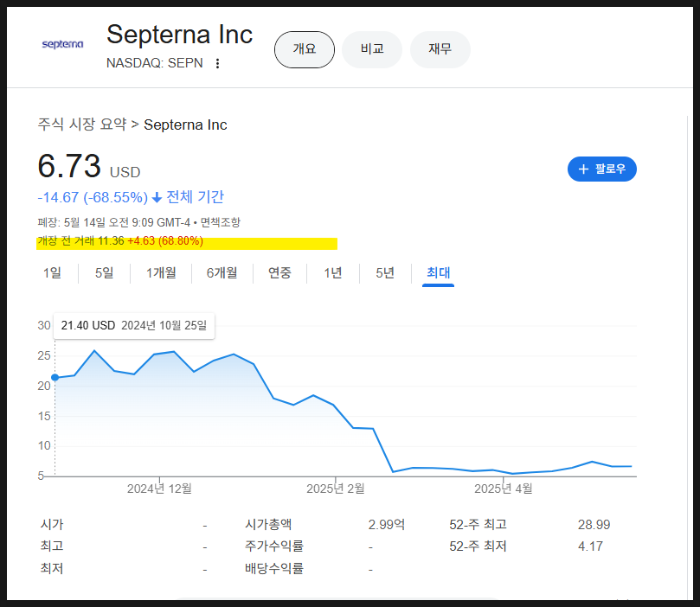This screenshot has height=607, width=700.
Task: Show the 1개월 chart range
Action: [161, 272]
